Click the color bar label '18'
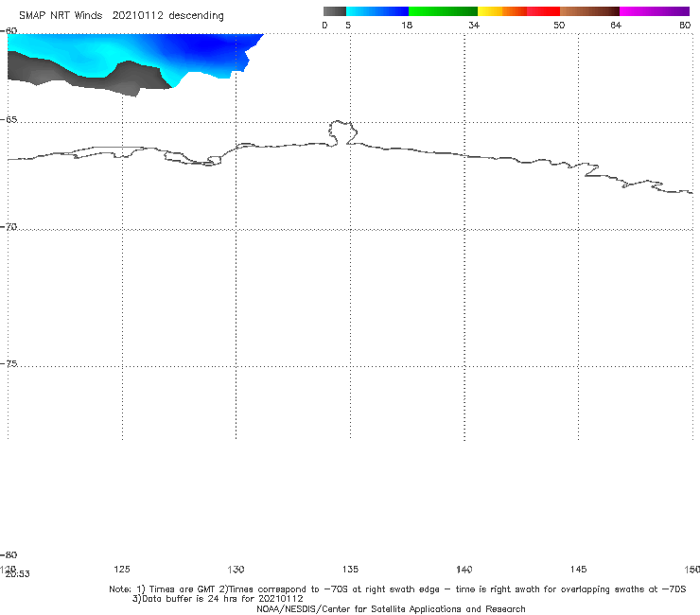 (x=407, y=26)
